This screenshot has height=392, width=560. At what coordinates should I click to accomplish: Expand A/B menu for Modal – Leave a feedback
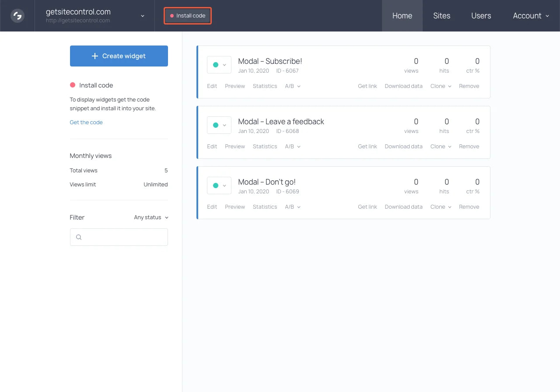(x=293, y=147)
